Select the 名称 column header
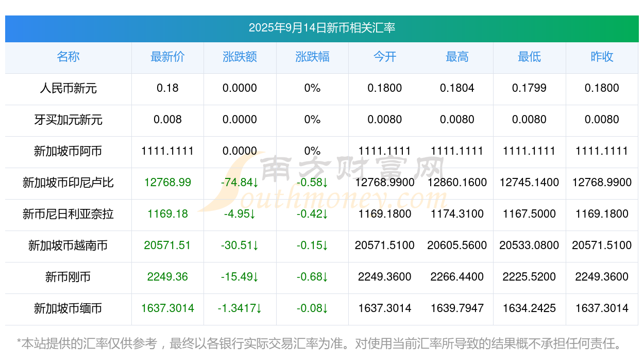Screen dimensions: 644x360 pos(69,57)
